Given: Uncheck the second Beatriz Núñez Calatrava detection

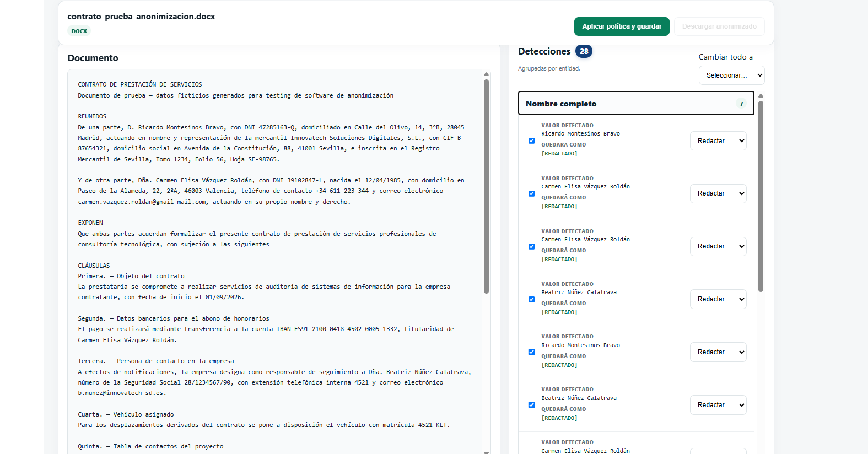Looking at the screenshot, I should (532, 405).
